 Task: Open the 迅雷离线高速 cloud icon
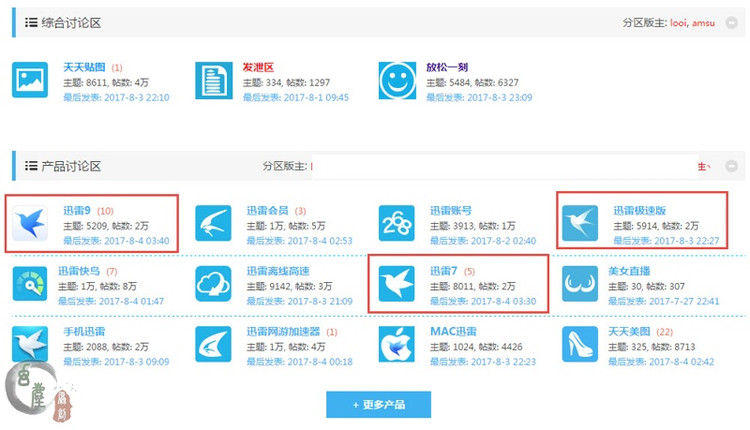coord(213,284)
